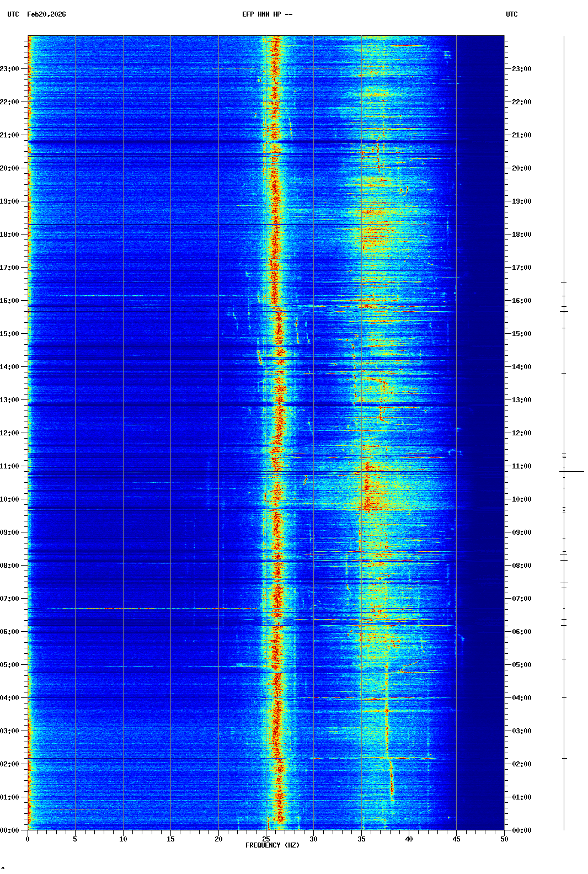Select the right-axis 23:00 time label

521,69
